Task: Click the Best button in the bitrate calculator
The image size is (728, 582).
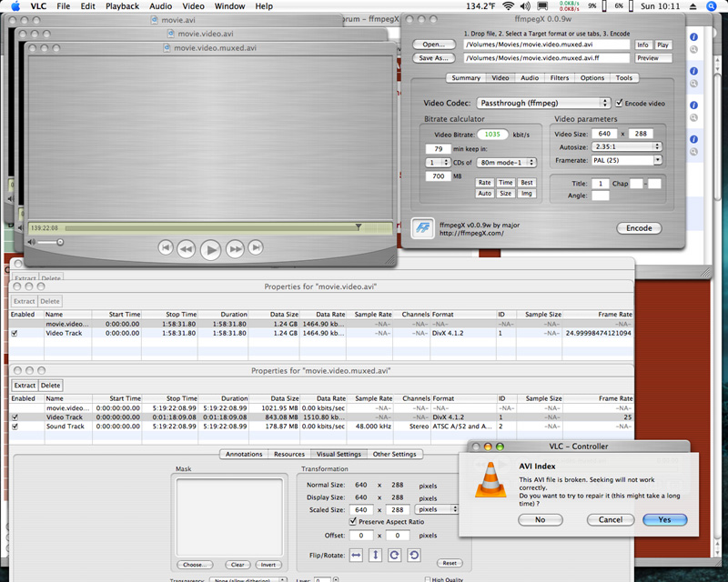Action: pyautogui.click(x=527, y=183)
